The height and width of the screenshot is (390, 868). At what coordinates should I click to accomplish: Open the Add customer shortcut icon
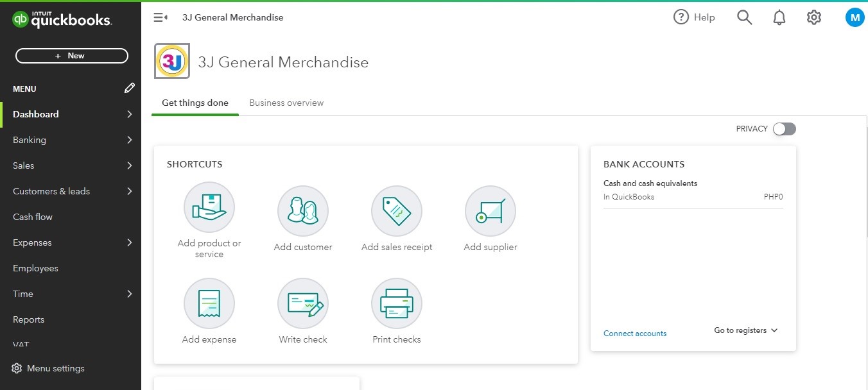[303, 210]
